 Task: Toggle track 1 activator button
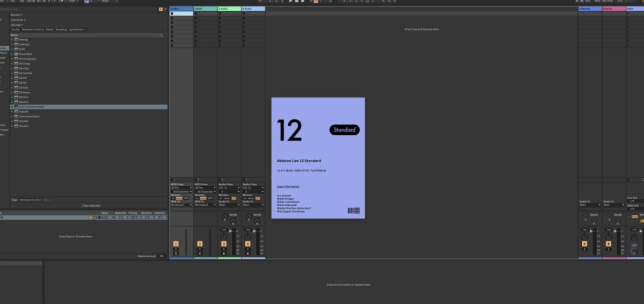pyautogui.click(x=175, y=244)
